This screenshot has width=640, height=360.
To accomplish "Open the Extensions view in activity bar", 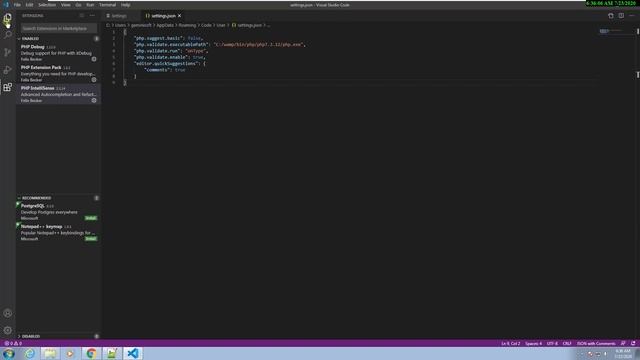I will (7, 87).
